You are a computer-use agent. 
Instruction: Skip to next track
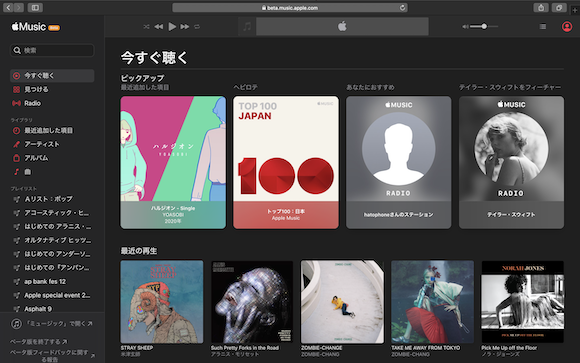pos(185,27)
